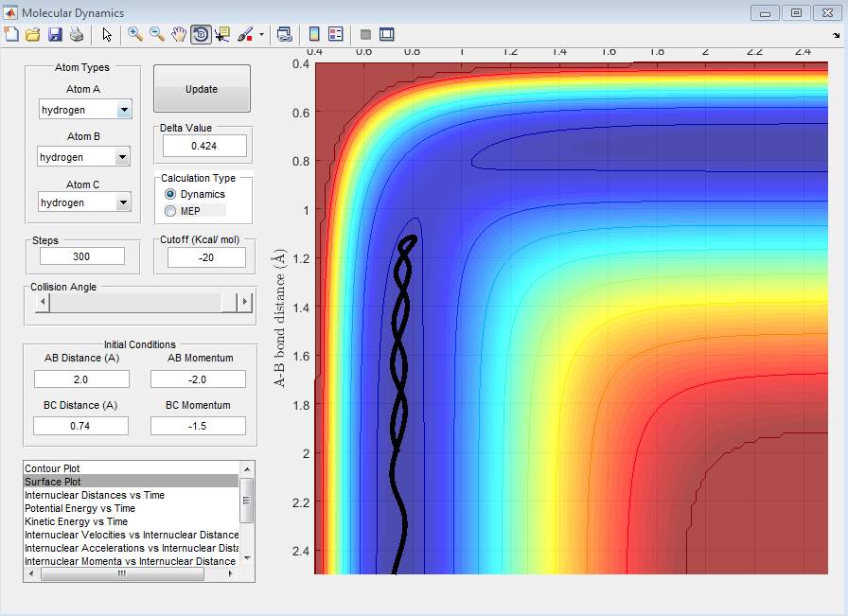Open the Atom C type dropdown
This screenshot has width=848, height=616.
[122, 202]
